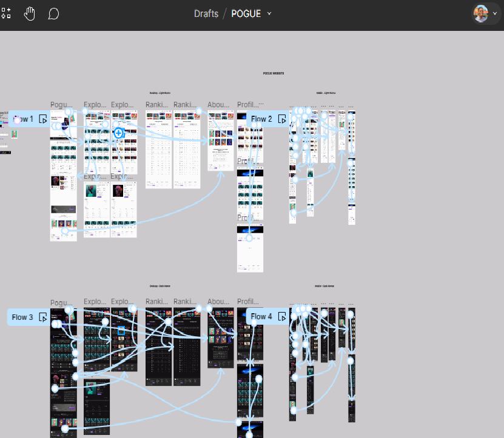504x438 pixels.
Task: Select the dark-mode Profil... frame label
Action: point(248,302)
